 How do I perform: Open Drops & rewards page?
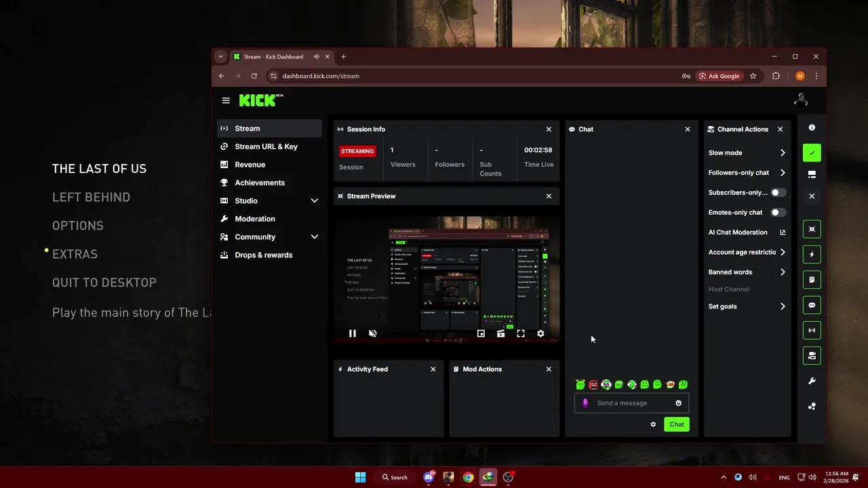click(269, 255)
